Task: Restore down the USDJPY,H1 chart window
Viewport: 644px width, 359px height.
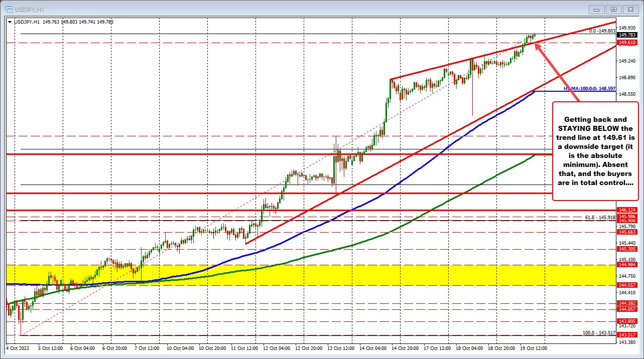Action: (613, 9)
